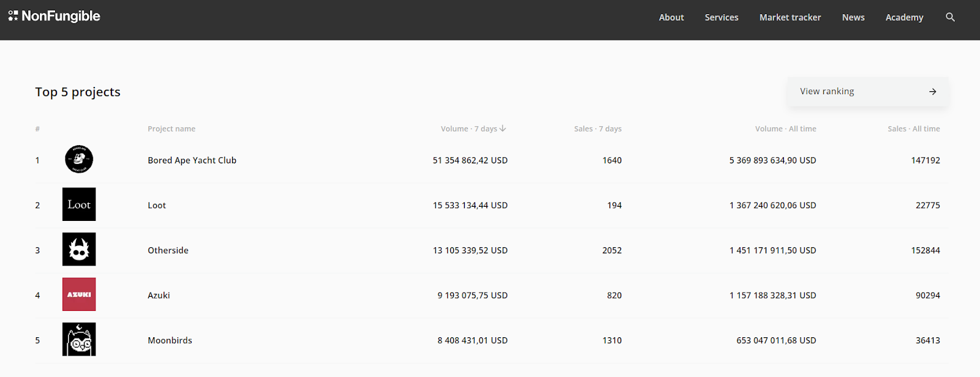Open the News section
Screen dimensions: 980x377
point(853,17)
